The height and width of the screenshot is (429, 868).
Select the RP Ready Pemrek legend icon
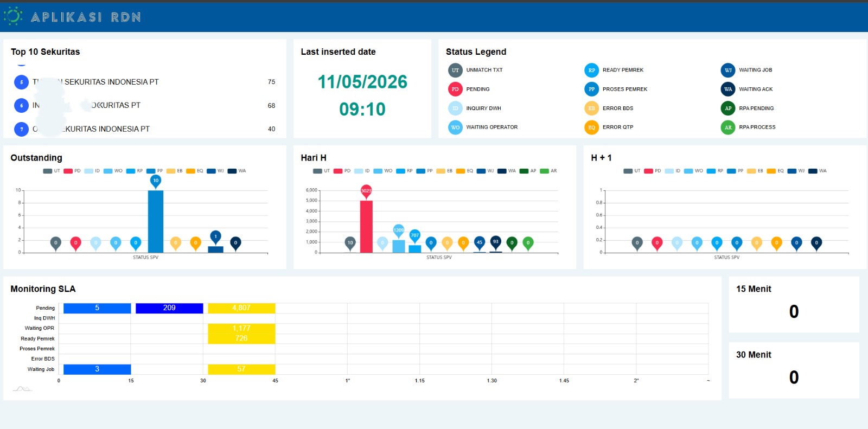point(591,70)
